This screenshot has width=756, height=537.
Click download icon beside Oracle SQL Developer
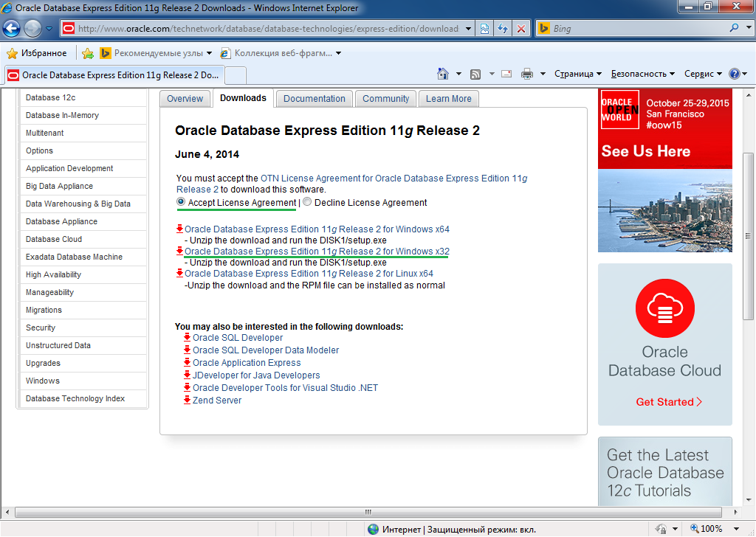tap(188, 337)
